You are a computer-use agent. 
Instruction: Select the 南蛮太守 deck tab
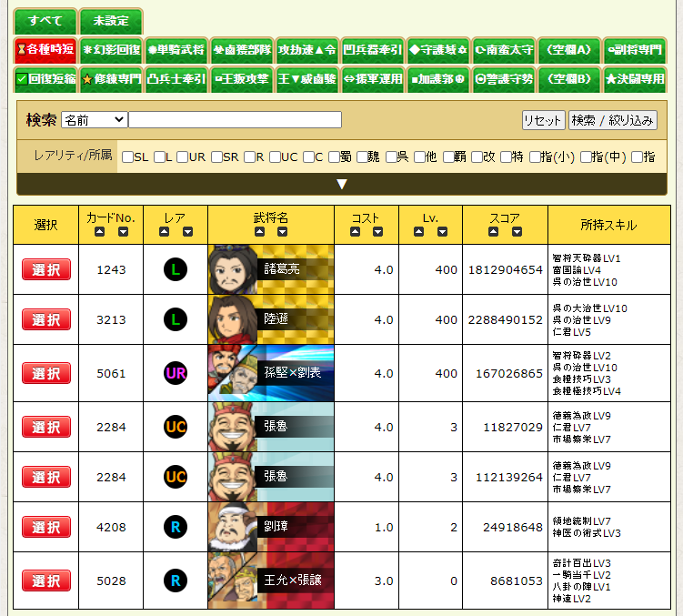[x=504, y=50]
